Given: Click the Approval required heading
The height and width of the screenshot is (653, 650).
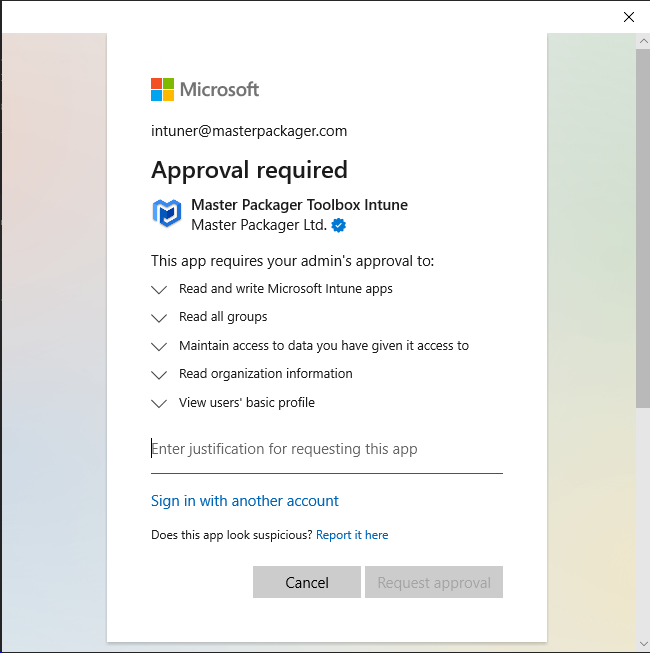Looking at the screenshot, I should click(x=249, y=170).
